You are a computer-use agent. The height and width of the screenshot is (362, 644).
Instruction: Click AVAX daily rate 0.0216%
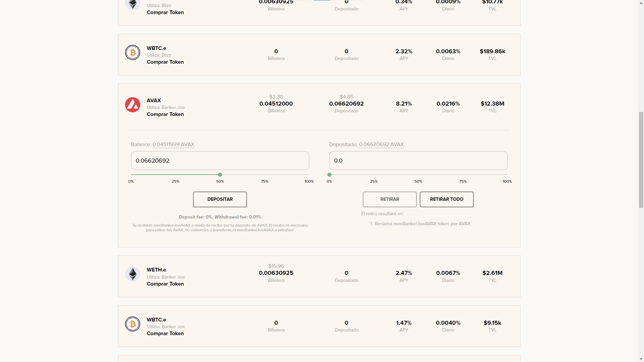tap(448, 104)
